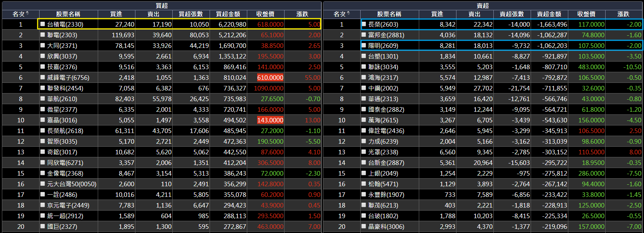Open stock 金像電(2368)
The width and height of the screenshot is (644, 233).
pyautogui.click(x=65, y=173)
